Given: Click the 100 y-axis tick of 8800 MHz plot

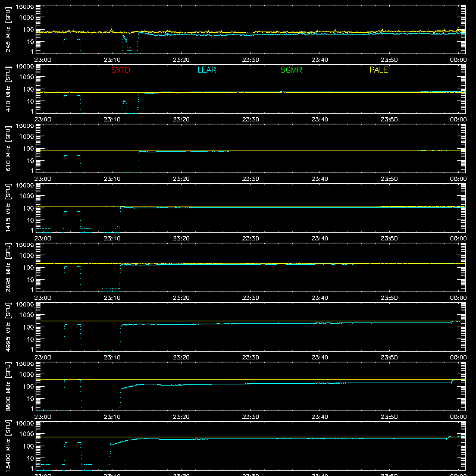Looking at the screenshot, I should tap(29, 387).
